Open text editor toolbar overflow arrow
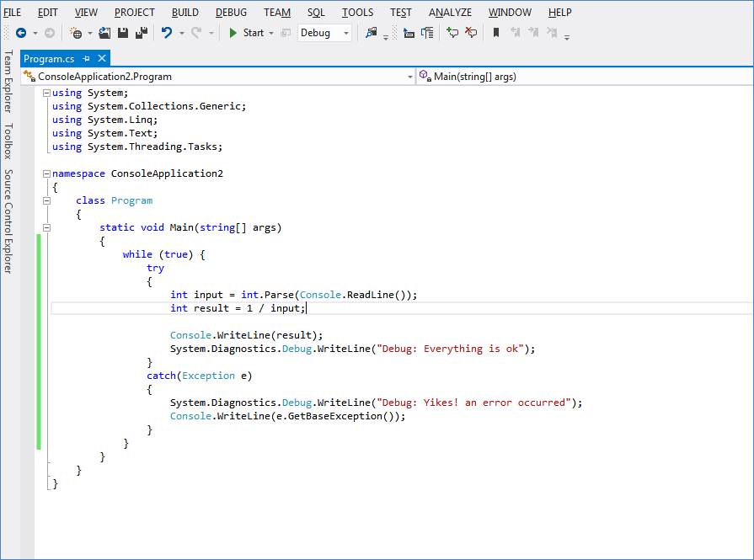Image resolution: width=754 pixels, height=560 pixels. pos(567,38)
